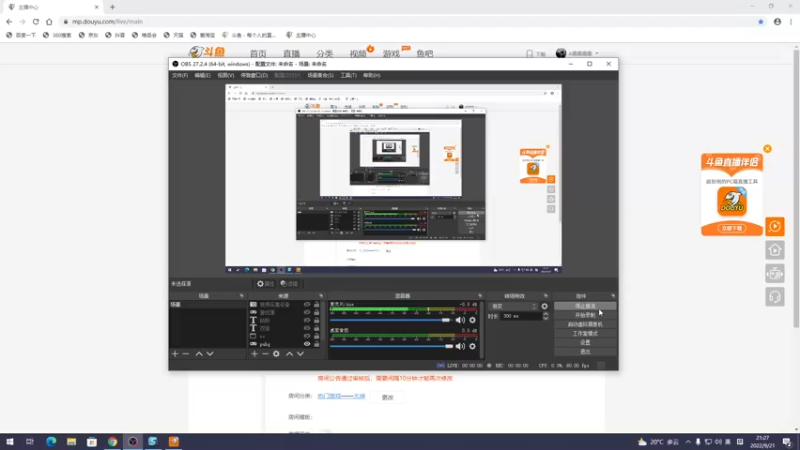Pop out the Scenes dock with its float icon
Image resolution: width=800 pixels, height=450 pixels.
(x=242, y=296)
